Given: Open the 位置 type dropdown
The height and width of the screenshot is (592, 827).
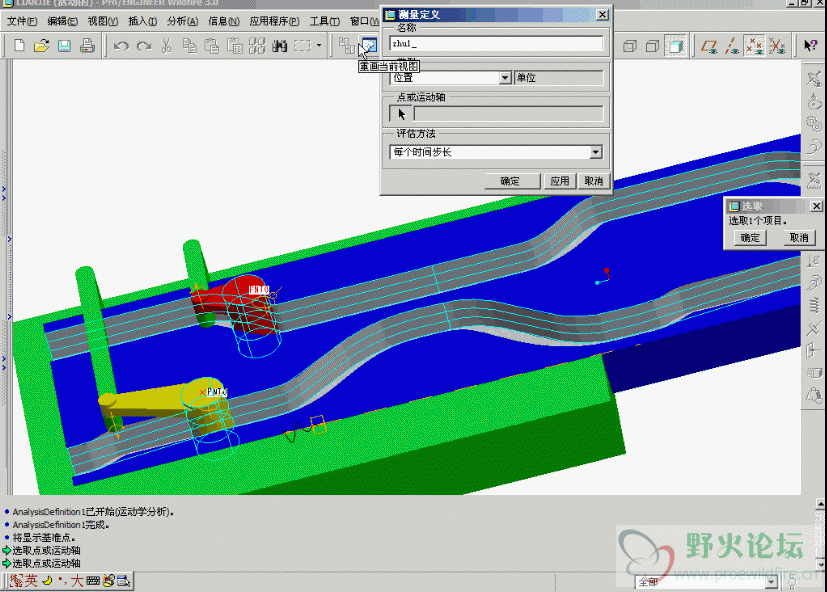Looking at the screenshot, I should click(x=505, y=78).
